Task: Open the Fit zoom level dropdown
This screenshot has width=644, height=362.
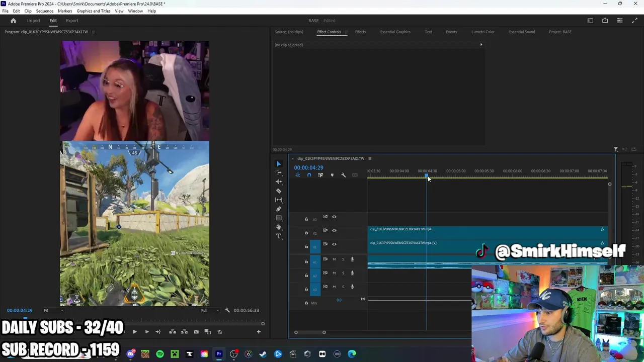Action: tap(53, 310)
